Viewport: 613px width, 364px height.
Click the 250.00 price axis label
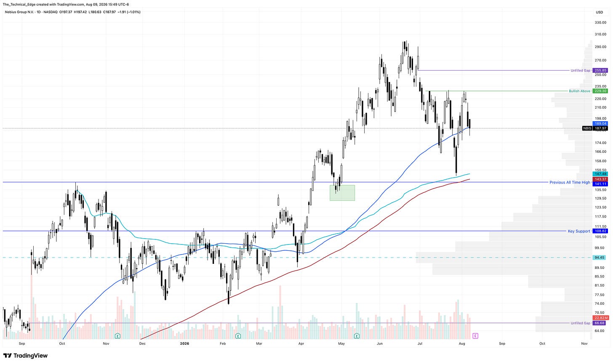tap(600, 74)
